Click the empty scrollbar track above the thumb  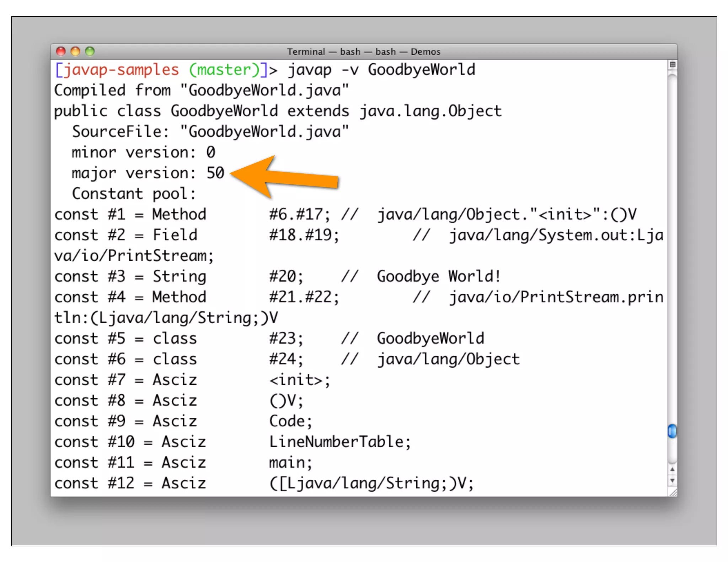click(x=672, y=249)
